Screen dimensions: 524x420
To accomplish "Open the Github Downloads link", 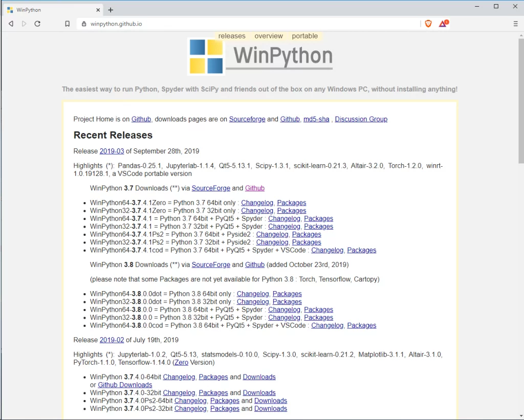I will (125, 385).
